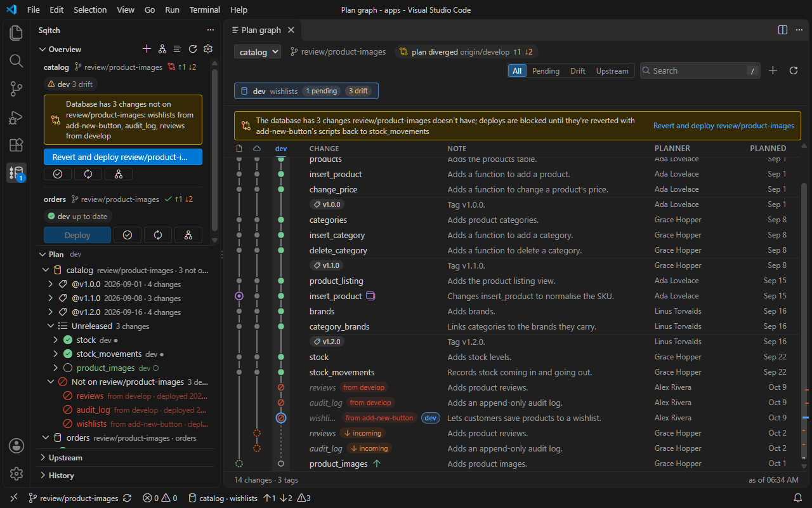The height and width of the screenshot is (508, 812).
Task: Synchronize changes icon in status bar
Action: tap(127, 498)
